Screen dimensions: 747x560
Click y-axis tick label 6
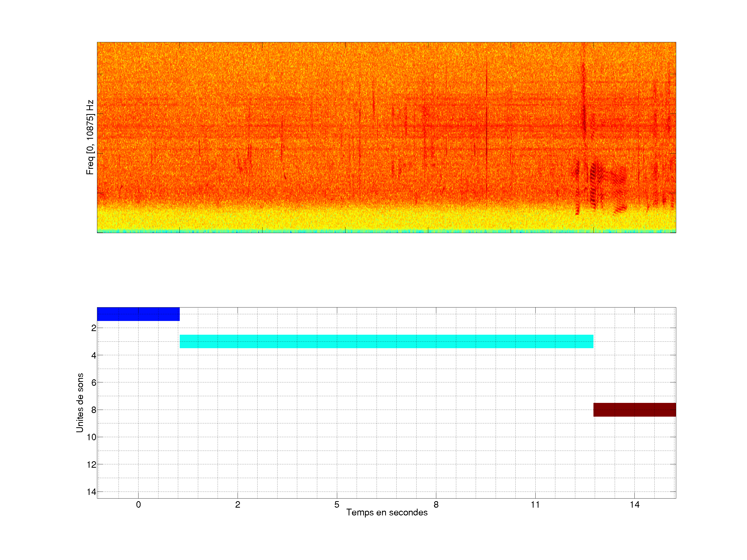click(94, 382)
